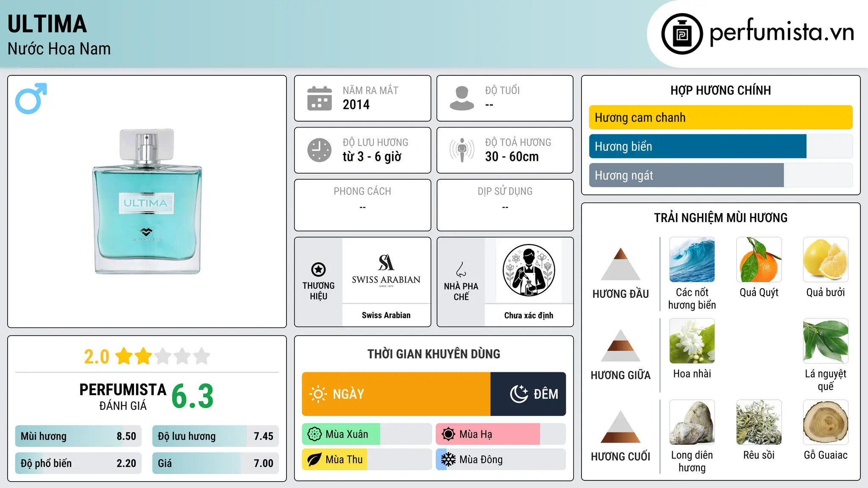
Task: Click the fifth grey star in the rating
Action: pos(202,356)
